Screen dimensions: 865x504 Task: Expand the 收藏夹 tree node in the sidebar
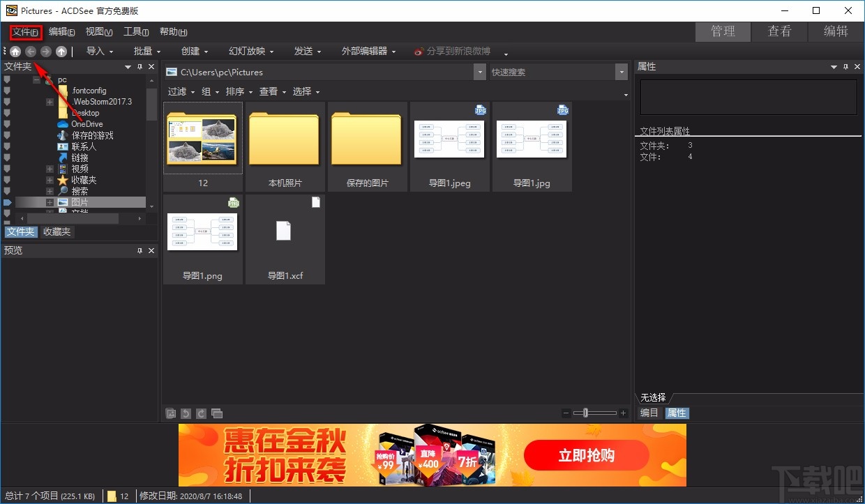click(x=49, y=179)
